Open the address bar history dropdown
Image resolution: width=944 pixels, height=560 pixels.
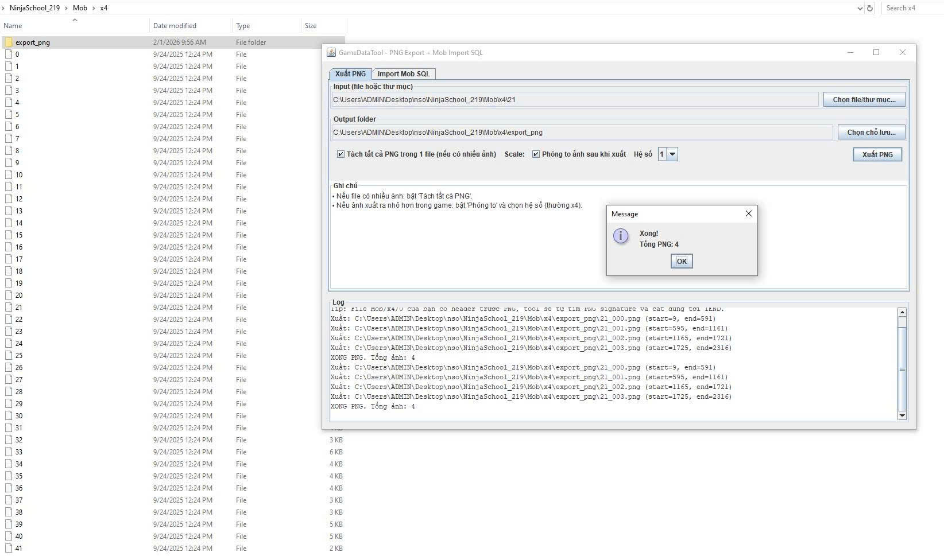(x=860, y=8)
